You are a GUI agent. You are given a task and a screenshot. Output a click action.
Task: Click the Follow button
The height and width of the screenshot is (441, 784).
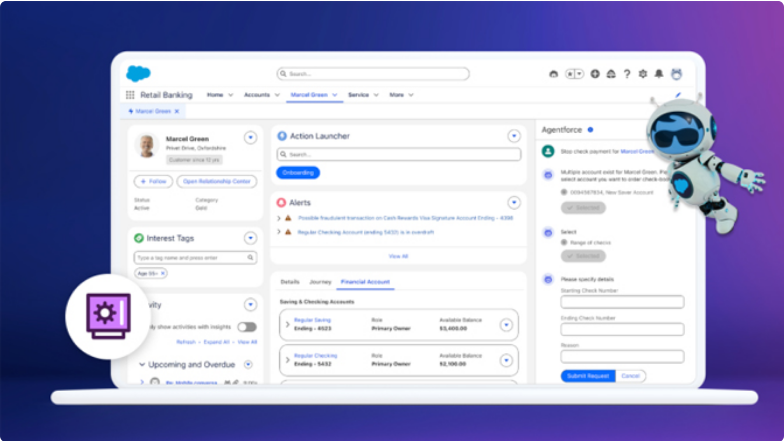(x=154, y=182)
